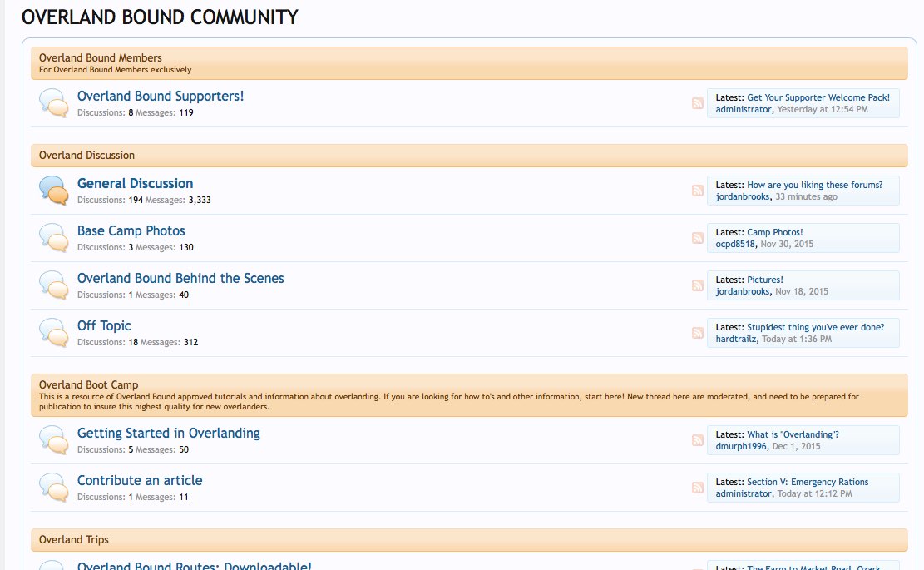924x570 pixels.
Task: Click the Supporters message count 119
Action: click(x=186, y=112)
